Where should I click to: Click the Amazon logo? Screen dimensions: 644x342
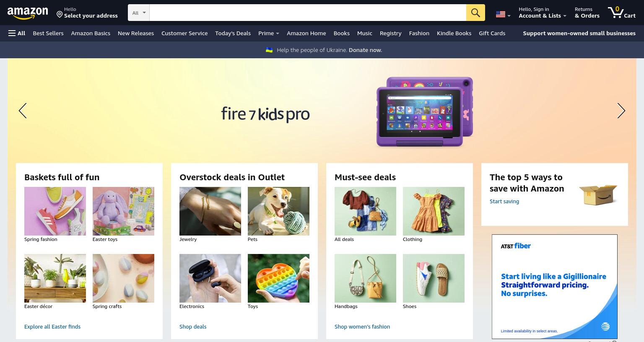tap(28, 13)
